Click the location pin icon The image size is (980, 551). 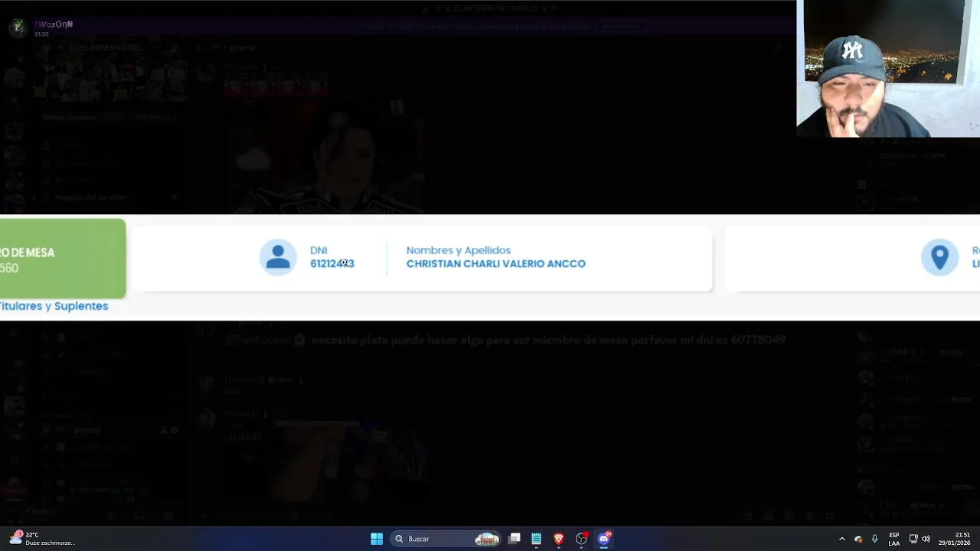(x=939, y=257)
